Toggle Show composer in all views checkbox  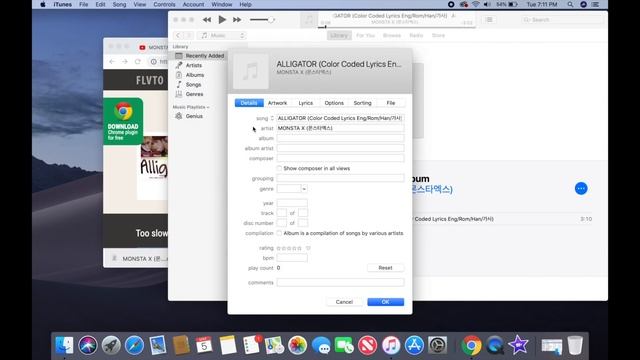point(280,168)
